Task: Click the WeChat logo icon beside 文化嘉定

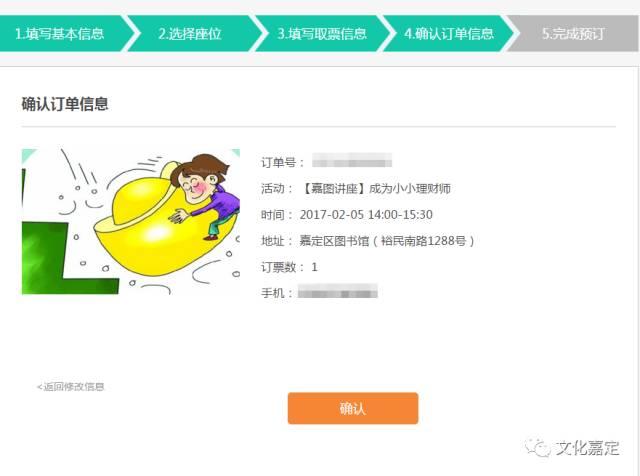Action: (538, 448)
